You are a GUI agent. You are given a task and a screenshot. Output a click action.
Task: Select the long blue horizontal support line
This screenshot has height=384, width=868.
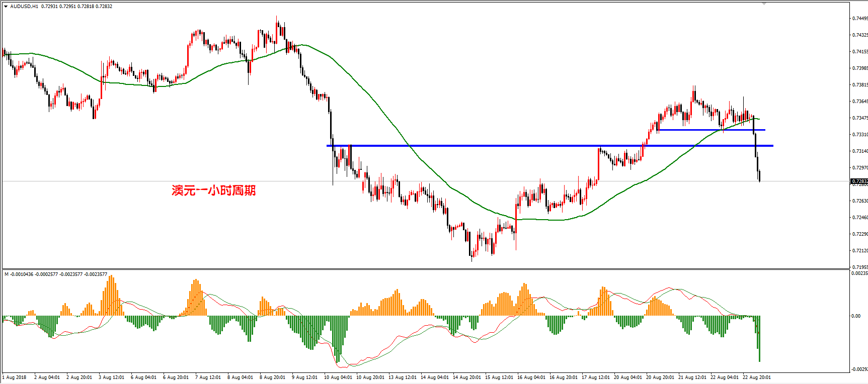[550, 146]
